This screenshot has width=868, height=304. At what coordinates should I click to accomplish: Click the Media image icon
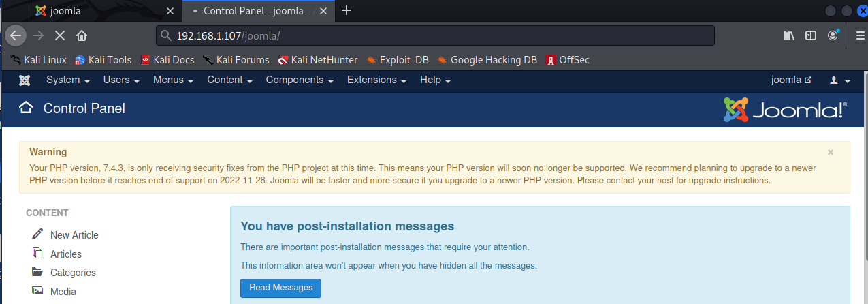tap(37, 291)
